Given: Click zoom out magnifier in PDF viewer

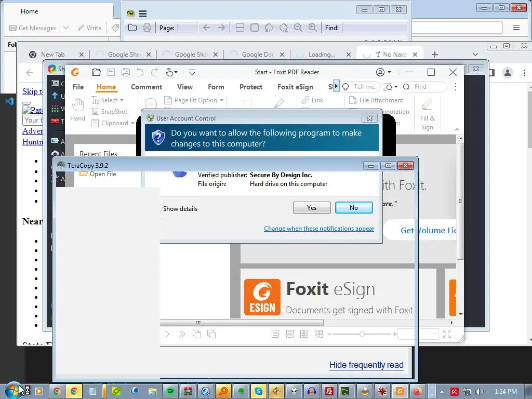Looking at the screenshot, I should [298, 28].
